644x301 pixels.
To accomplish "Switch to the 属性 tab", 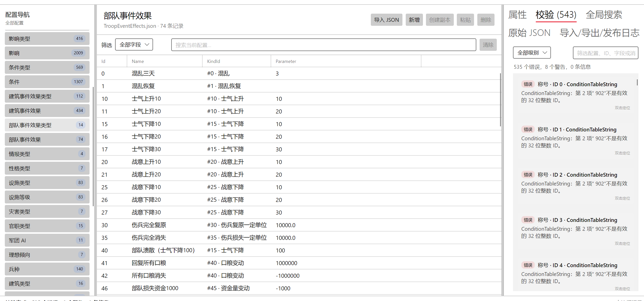I will (x=517, y=15).
